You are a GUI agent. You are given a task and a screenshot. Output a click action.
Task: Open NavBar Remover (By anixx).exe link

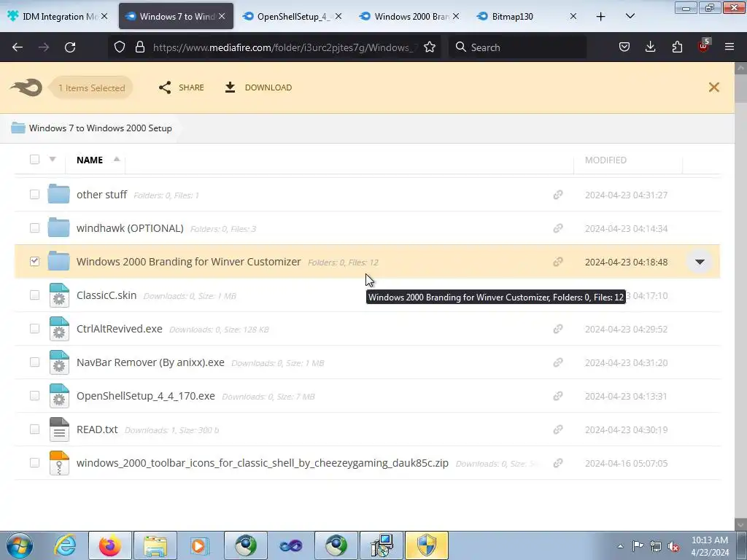click(x=150, y=362)
